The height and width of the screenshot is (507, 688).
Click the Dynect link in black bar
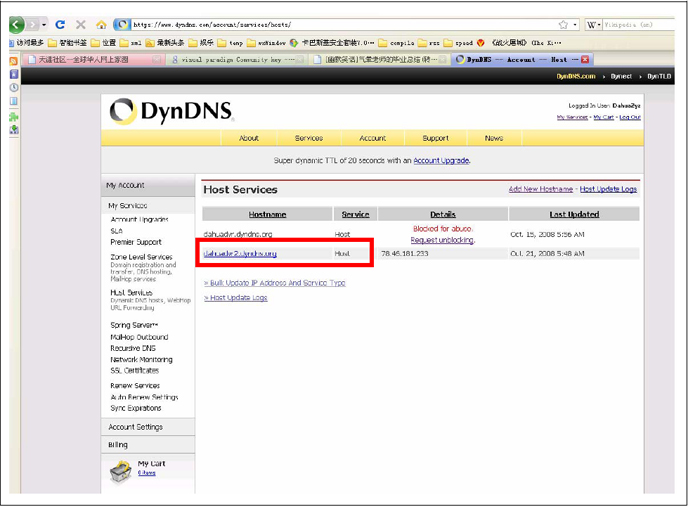pos(621,76)
